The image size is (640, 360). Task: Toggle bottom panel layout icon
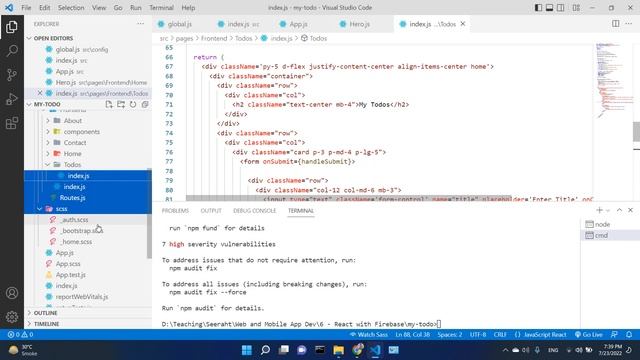(549, 7)
